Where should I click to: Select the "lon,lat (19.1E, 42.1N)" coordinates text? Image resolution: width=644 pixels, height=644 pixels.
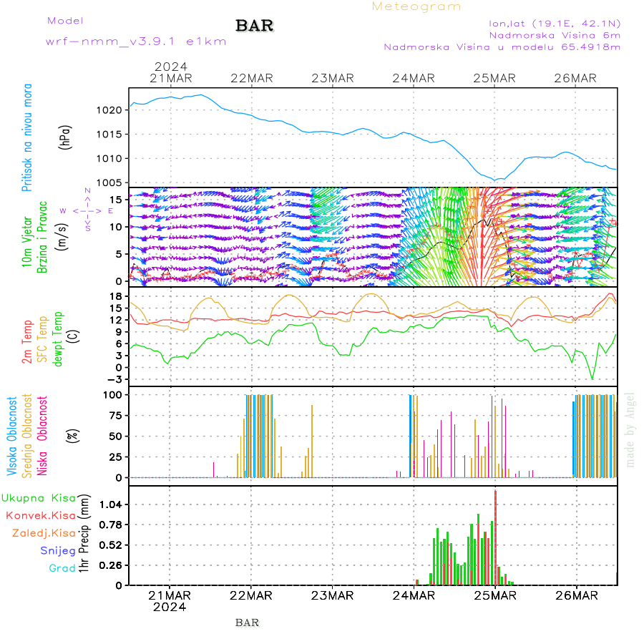pyautogui.click(x=555, y=24)
